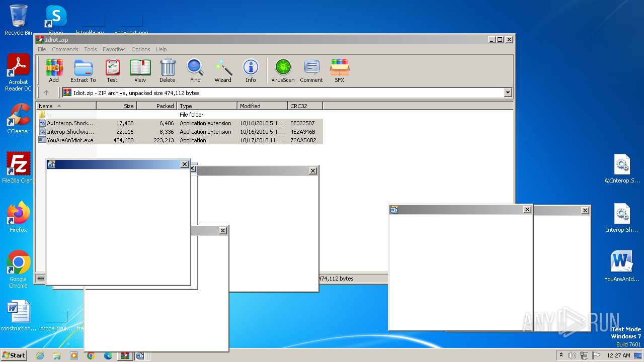Start VirusScan on the archive
This screenshot has height=362, width=644.
pyautogui.click(x=283, y=70)
